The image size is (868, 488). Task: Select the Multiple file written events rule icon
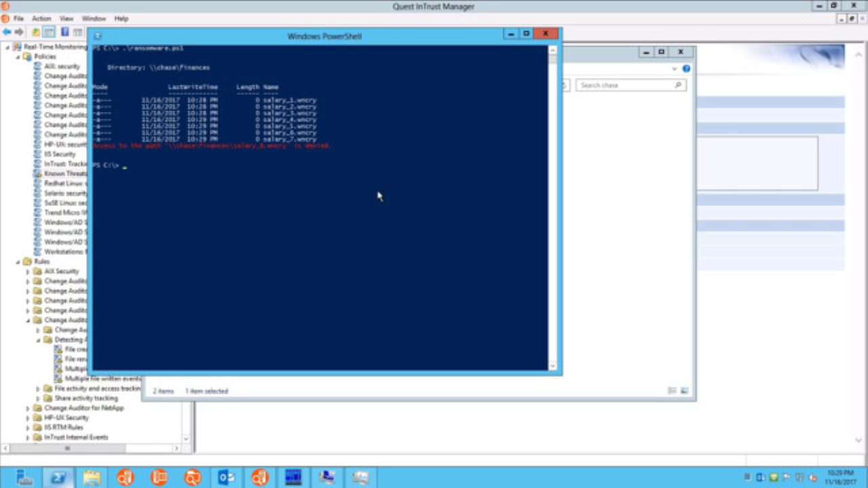[58, 379]
